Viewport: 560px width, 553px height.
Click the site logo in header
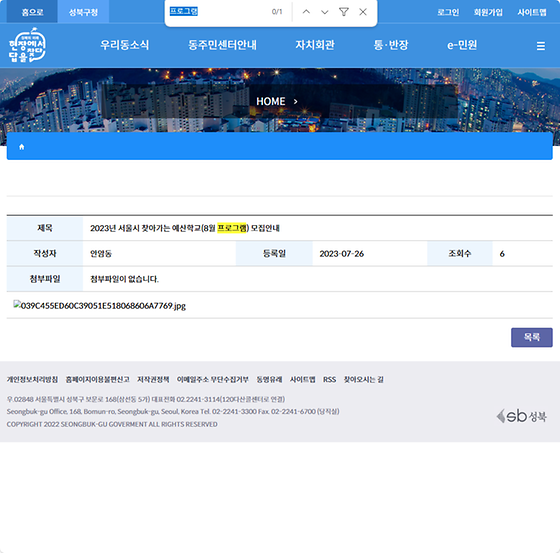pyautogui.click(x=27, y=45)
